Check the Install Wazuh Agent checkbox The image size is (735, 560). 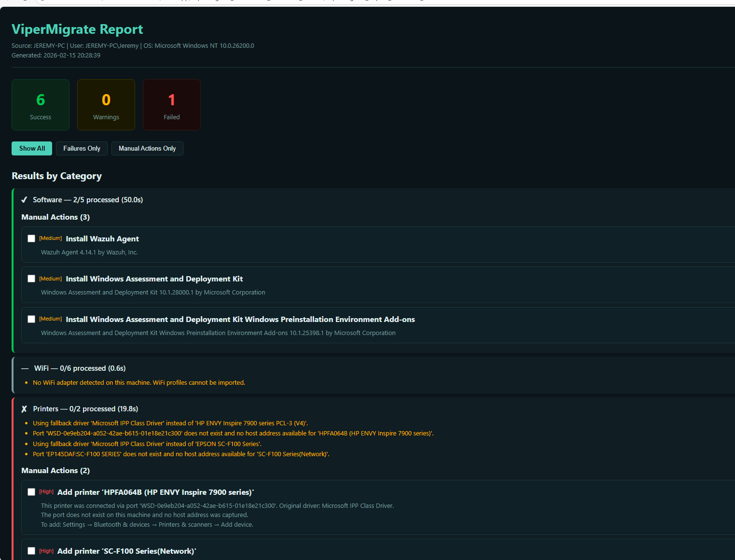click(x=31, y=238)
